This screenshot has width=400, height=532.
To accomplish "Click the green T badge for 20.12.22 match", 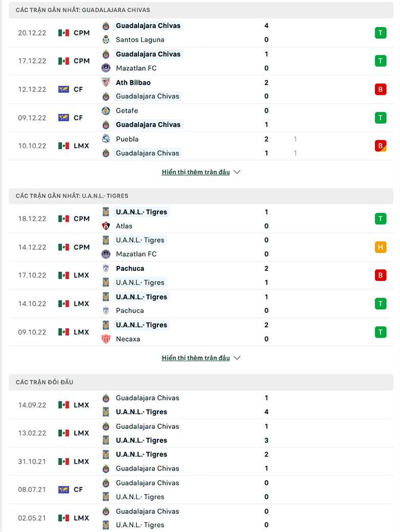I will (381, 33).
